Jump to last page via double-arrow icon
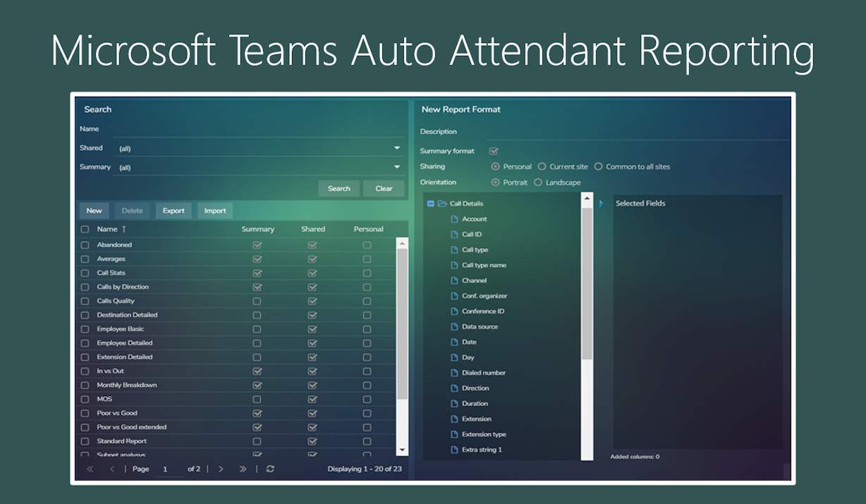 (242, 469)
